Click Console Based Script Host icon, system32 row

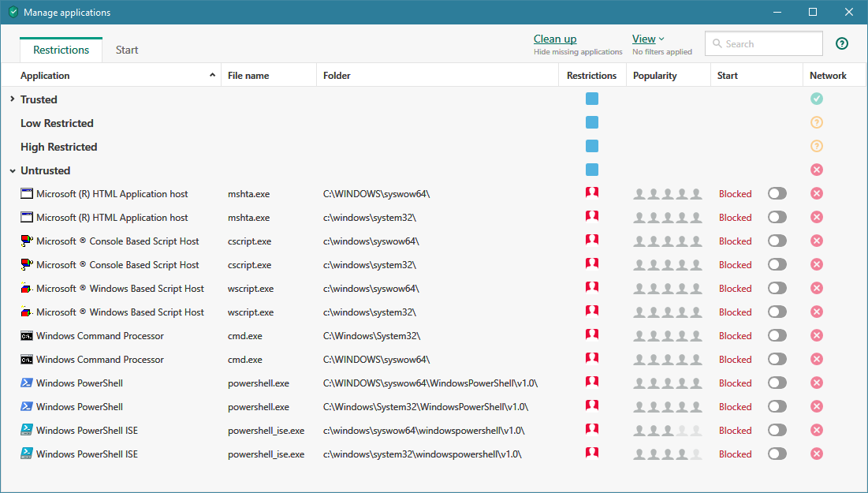[x=27, y=264]
